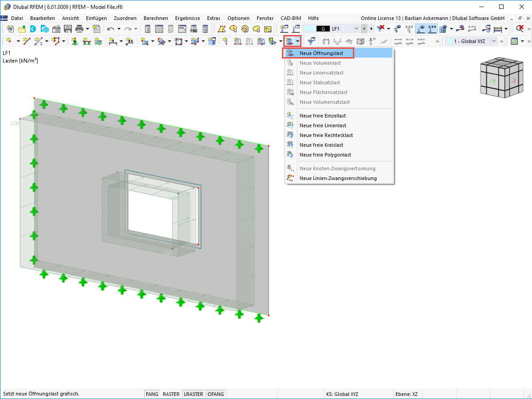Click the New Opening Load toolbar icon
Viewport: 532px width, 399px height.
(289, 41)
